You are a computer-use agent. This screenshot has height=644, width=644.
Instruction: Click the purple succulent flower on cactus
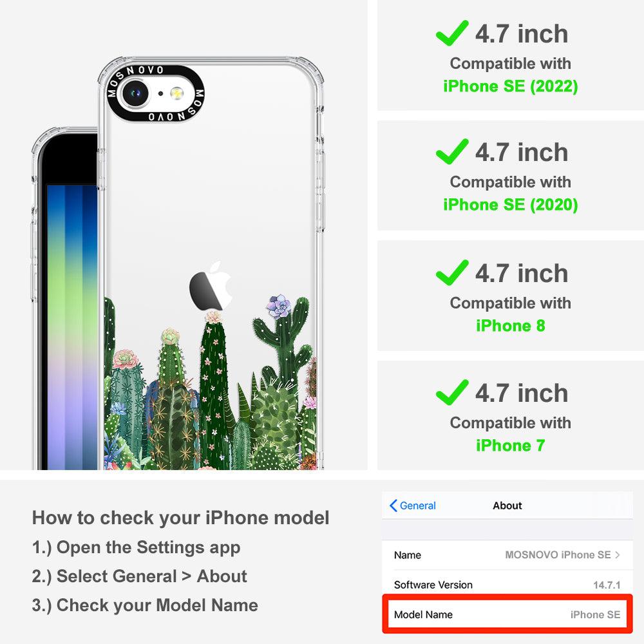(x=279, y=307)
